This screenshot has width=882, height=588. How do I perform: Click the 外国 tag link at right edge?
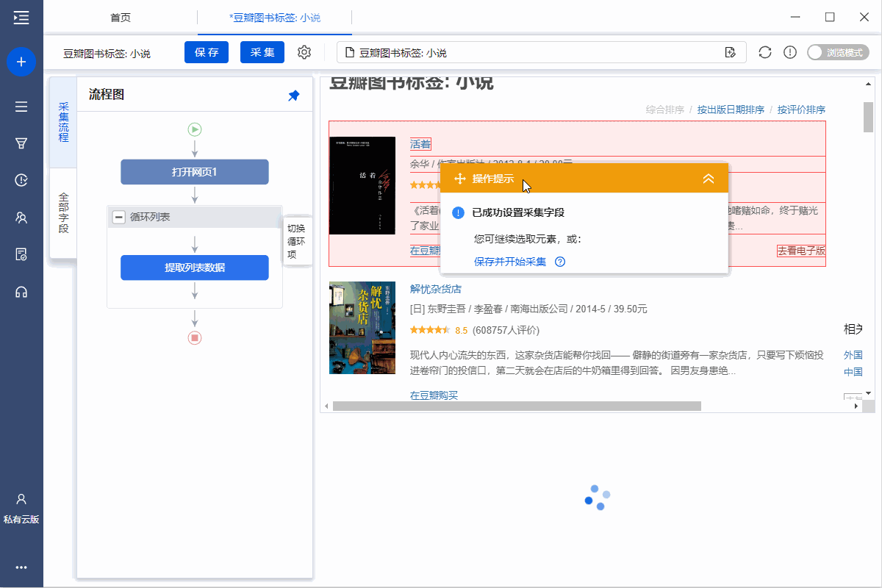click(x=853, y=354)
